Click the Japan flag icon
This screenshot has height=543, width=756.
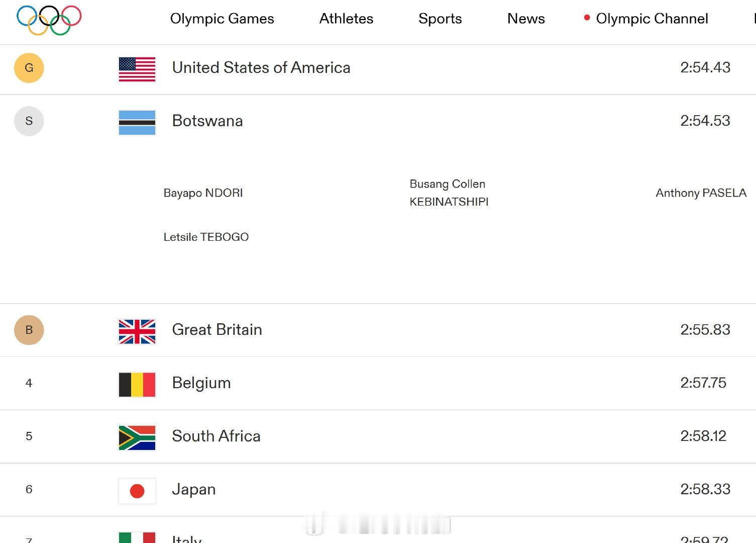[x=137, y=491]
